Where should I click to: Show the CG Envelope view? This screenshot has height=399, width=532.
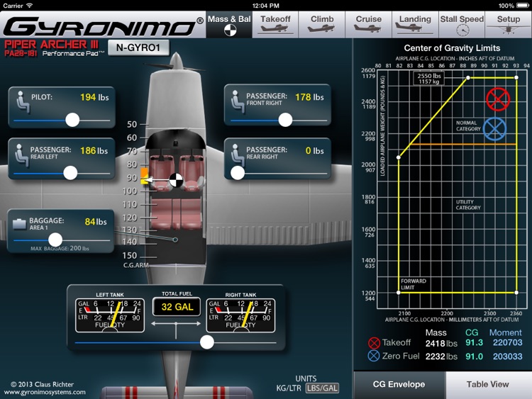click(x=399, y=384)
